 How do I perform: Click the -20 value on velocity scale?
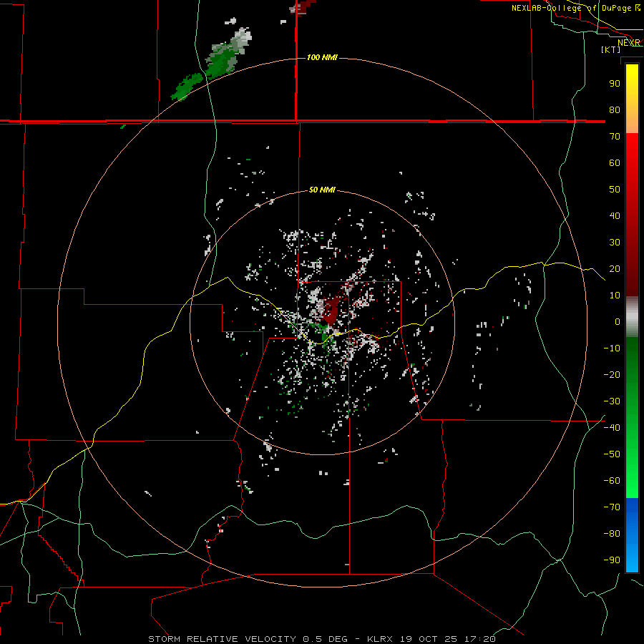612,374
